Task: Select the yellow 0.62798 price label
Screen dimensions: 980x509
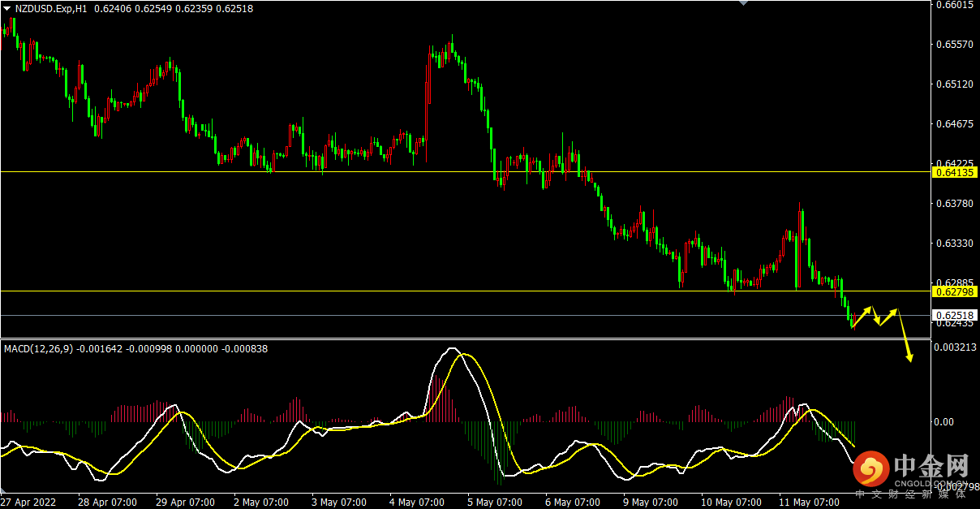Action: click(x=954, y=291)
